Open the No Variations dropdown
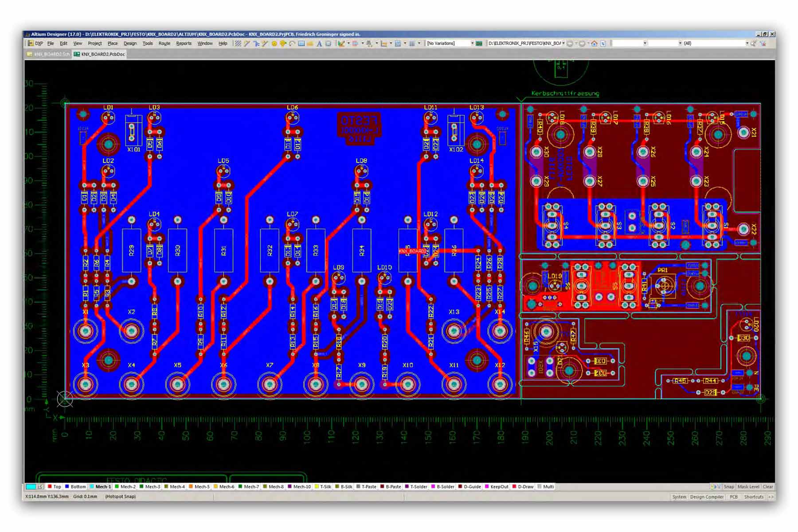Viewport: 798px width, 532px height. coord(450,43)
